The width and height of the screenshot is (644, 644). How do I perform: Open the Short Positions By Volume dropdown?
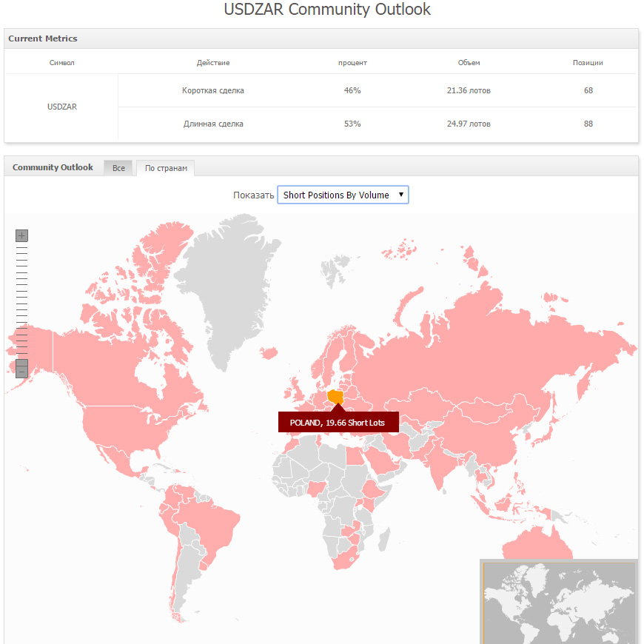coord(343,195)
